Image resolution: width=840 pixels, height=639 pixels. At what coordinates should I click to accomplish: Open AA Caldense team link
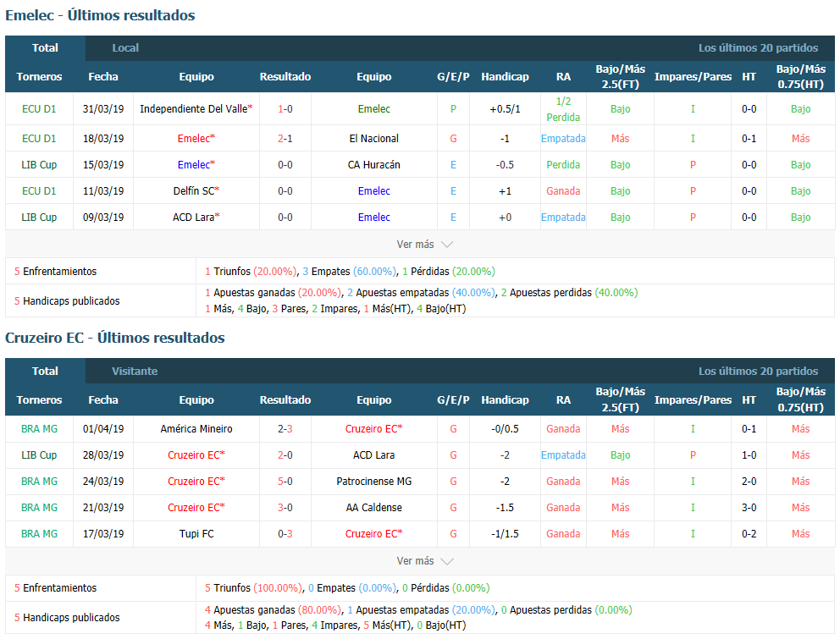374,507
